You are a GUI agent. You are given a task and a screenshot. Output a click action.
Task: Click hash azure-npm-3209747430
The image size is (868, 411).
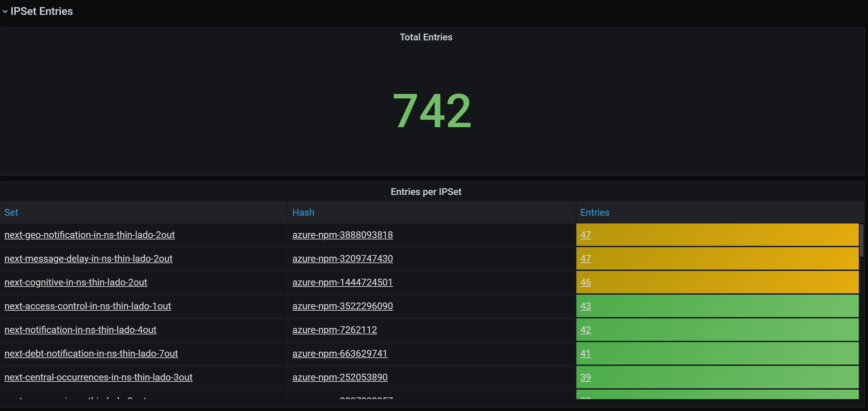(x=342, y=259)
